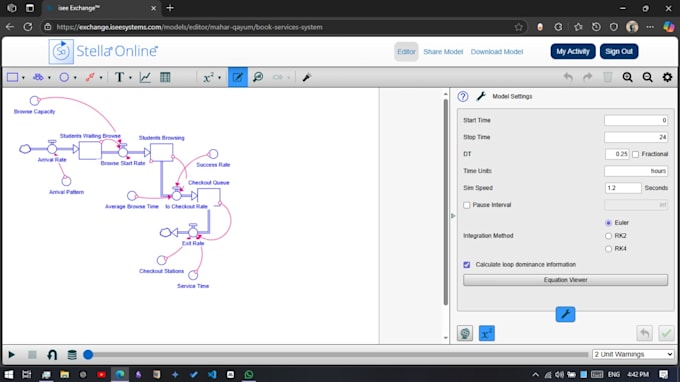Click the globe icon in panel
Screen dimensions: 680x382
[x=465, y=333]
